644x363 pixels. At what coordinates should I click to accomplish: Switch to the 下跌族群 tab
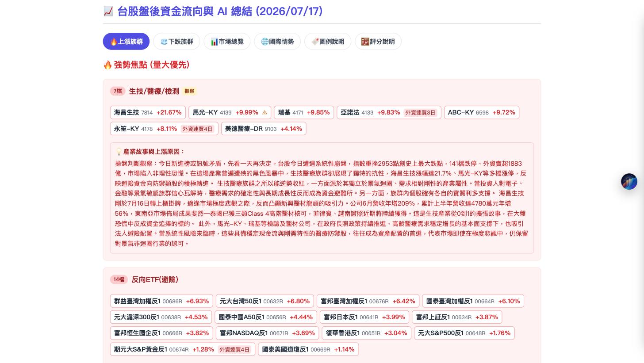click(x=176, y=42)
